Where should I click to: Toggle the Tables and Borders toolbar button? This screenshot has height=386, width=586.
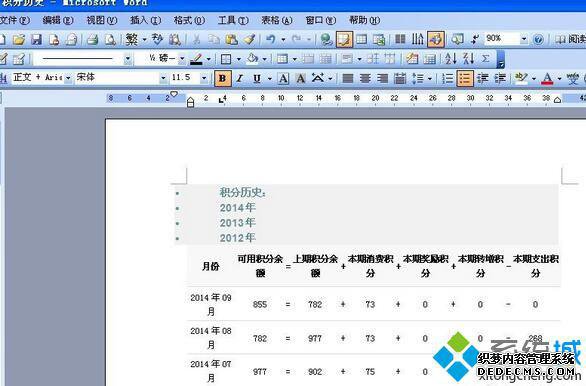click(344, 39)
